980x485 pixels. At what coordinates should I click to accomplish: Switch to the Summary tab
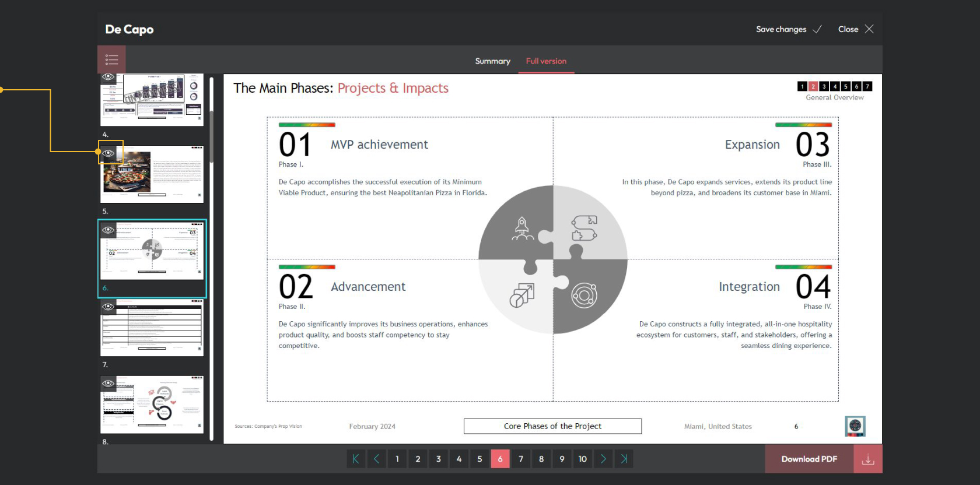(x=492, y=61)
